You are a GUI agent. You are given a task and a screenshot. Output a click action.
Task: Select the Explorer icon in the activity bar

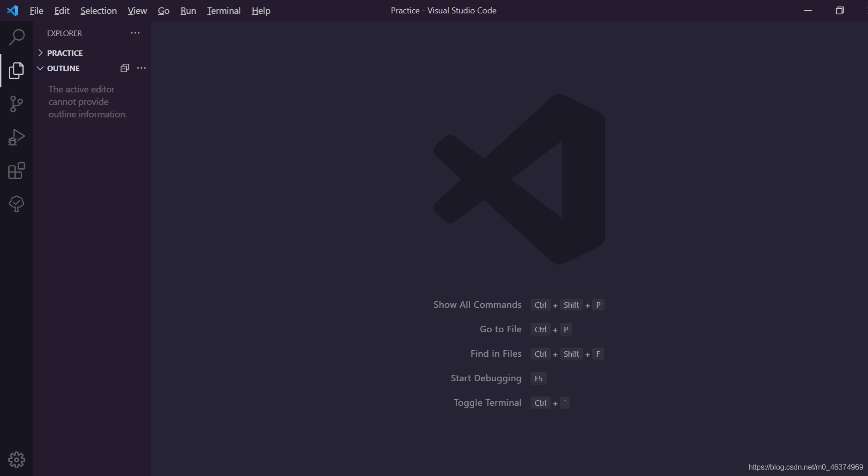(x=17, y=70)
